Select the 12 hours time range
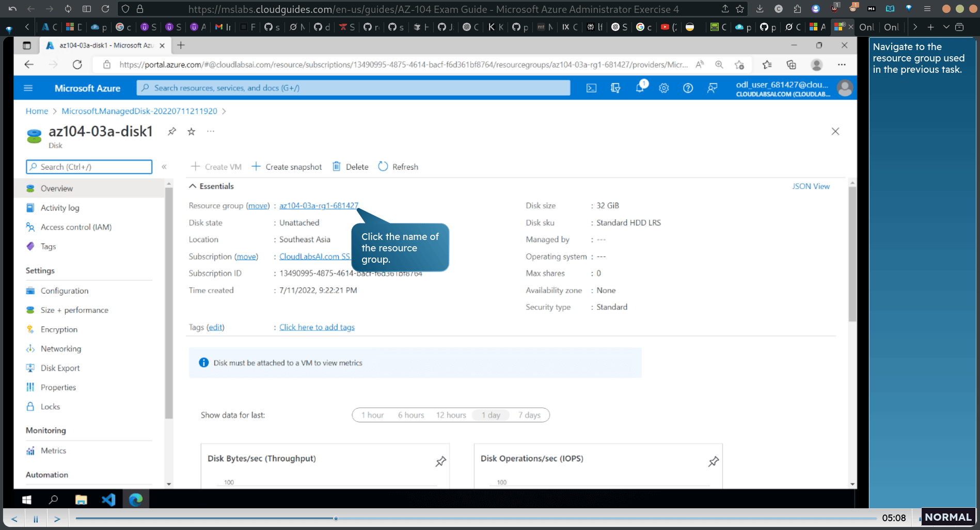Image resolution: width=980 pixels, height=530 pixels. click(451, 415)
